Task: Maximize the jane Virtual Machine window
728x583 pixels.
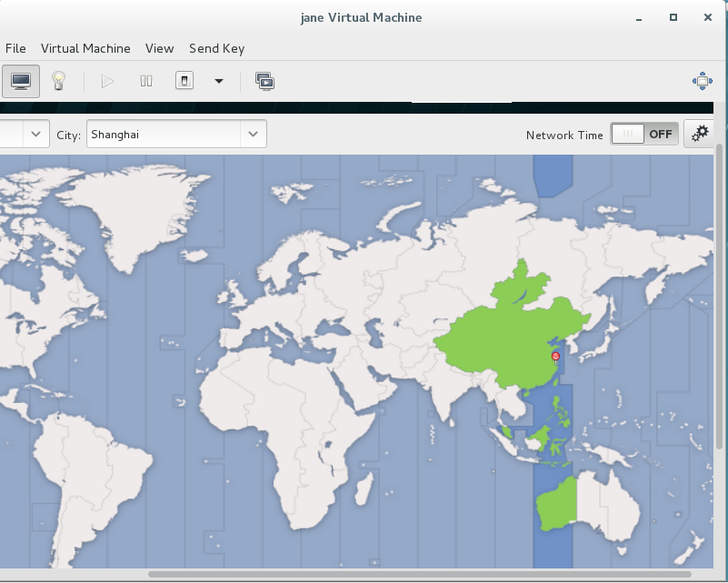Action: pyautogui.click(x=673, y=17)
